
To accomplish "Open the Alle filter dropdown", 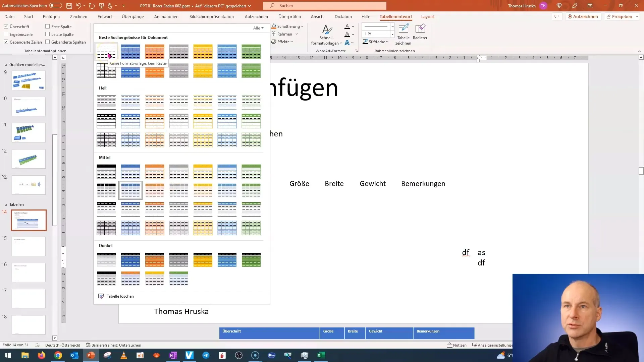I will click(x=258, y=28).
